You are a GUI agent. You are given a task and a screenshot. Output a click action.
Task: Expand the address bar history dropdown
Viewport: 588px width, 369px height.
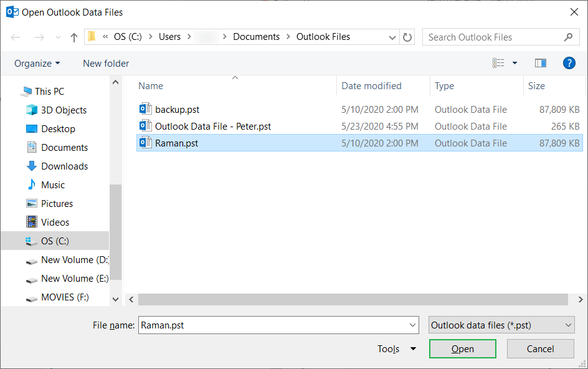point(392,37)
